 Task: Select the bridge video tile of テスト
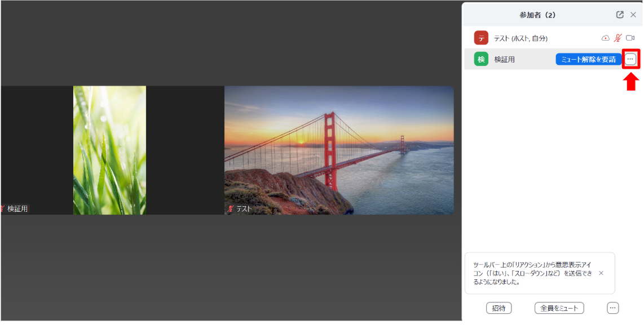pos(339,150)
